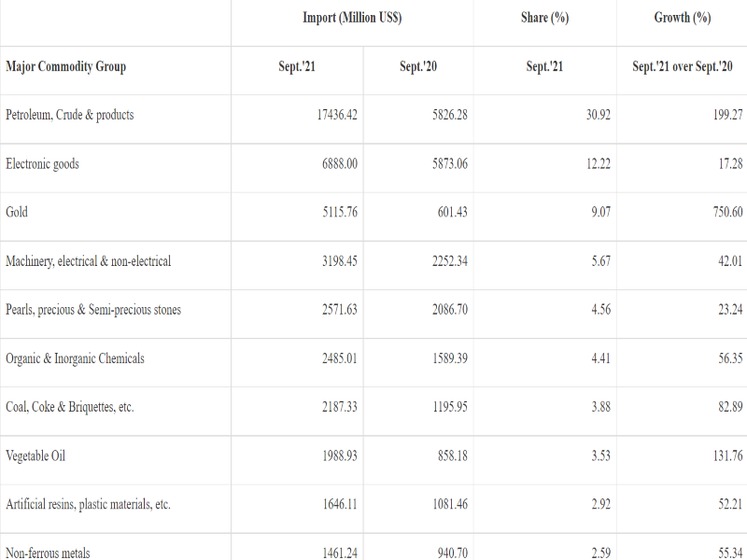This screenshot has height=560, width=747.
Task: Select Artificial resins, plastic materials label
Action: coord(88,505)
